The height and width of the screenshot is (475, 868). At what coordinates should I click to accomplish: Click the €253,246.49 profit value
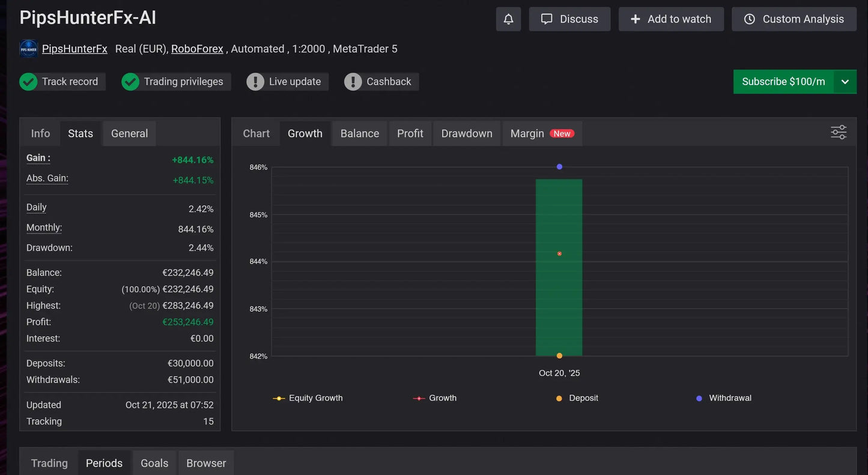pos(188,322)
